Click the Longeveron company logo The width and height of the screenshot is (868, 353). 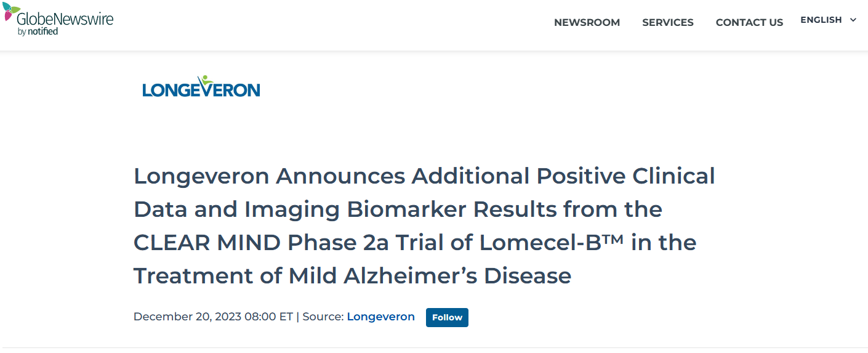tap(201, 87)
